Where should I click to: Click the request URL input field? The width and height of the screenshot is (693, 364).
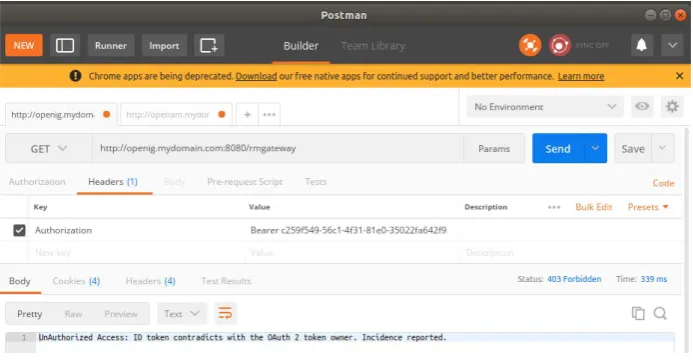pos(278,148)
